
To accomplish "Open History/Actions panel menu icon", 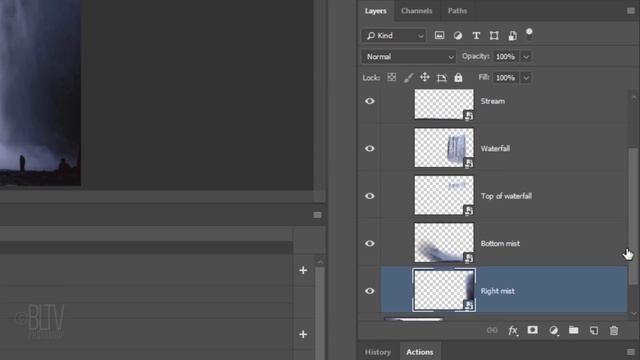I will pyautogui.click(x=631, y=352).
